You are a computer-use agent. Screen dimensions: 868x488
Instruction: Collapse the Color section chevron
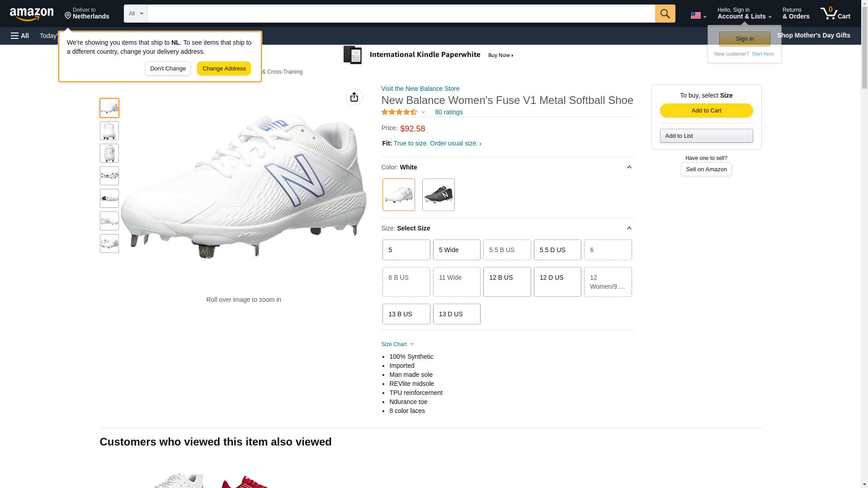click(x=629, y=167)
